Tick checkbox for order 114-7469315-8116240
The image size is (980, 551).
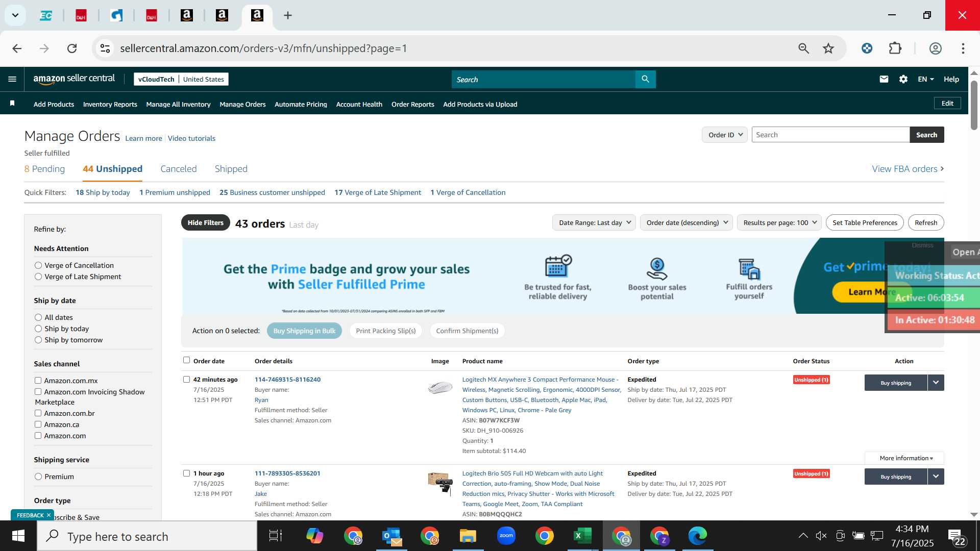tap(186, 380)
